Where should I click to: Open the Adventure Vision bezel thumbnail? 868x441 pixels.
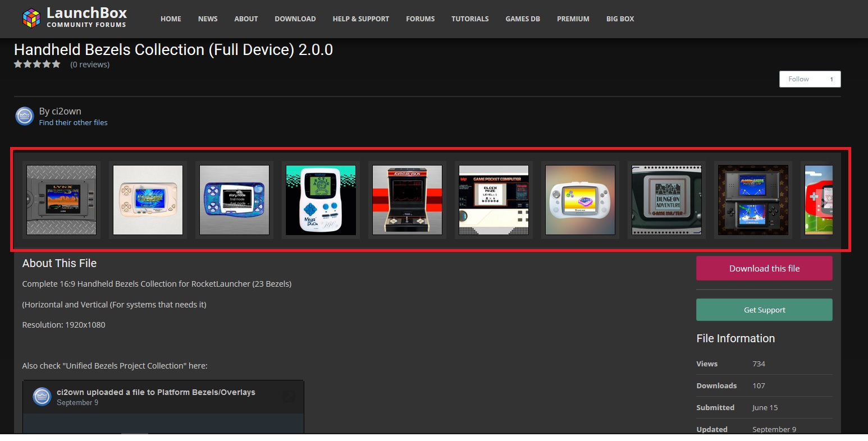pyautogui.click(x=407, y=200)
